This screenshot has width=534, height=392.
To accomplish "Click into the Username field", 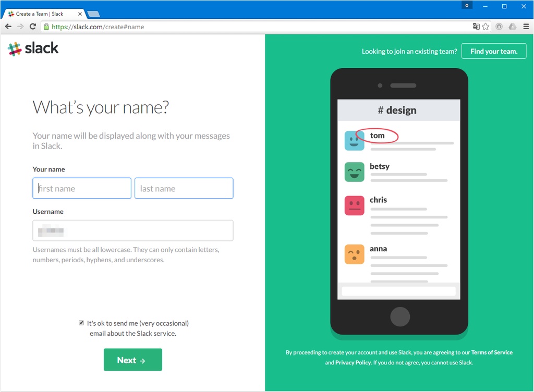I will click(133, 230).
